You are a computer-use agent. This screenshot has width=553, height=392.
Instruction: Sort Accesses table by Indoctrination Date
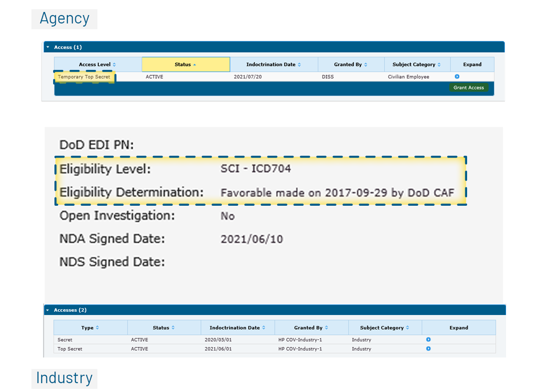point(238,328)
